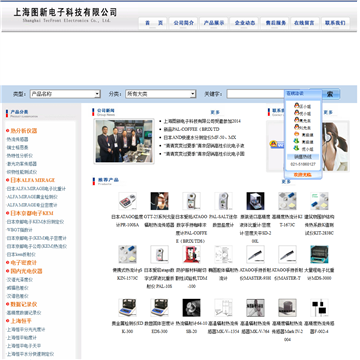This screenshot has width=360, height=360.
Task: Click the customer service woman with headset image
Action: (335, 146)
